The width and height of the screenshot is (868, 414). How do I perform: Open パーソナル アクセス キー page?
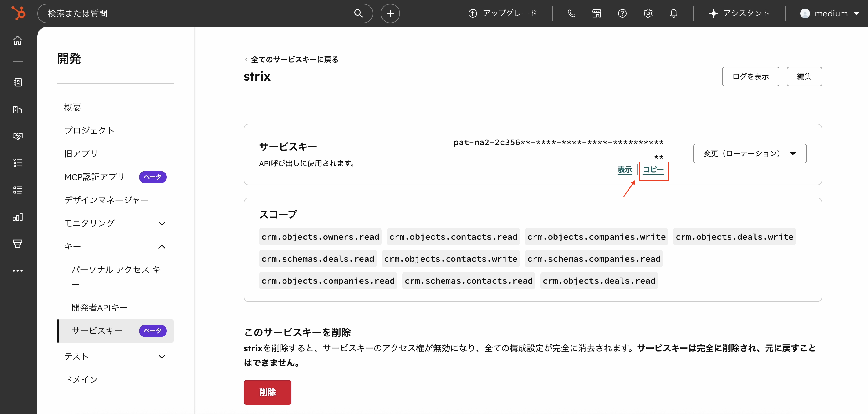click(x=116, y=276)
